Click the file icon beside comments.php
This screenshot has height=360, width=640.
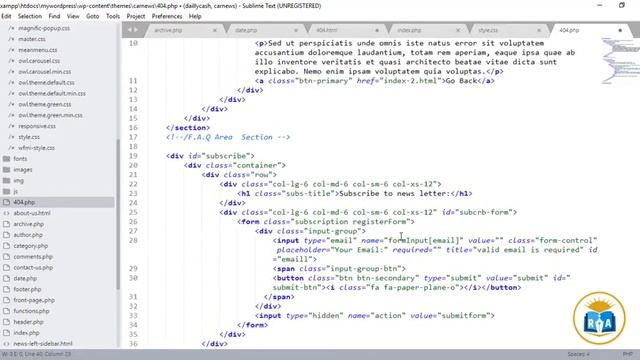pos(6,257)
